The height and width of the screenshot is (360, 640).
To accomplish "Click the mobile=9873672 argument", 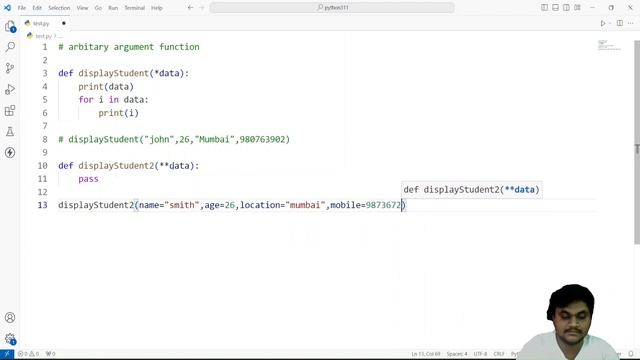I will click(x=366, y=205).
